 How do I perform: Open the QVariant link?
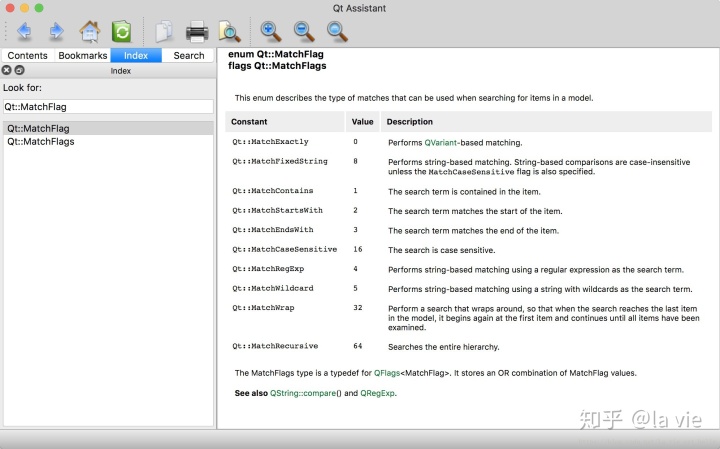coord(440,143)
